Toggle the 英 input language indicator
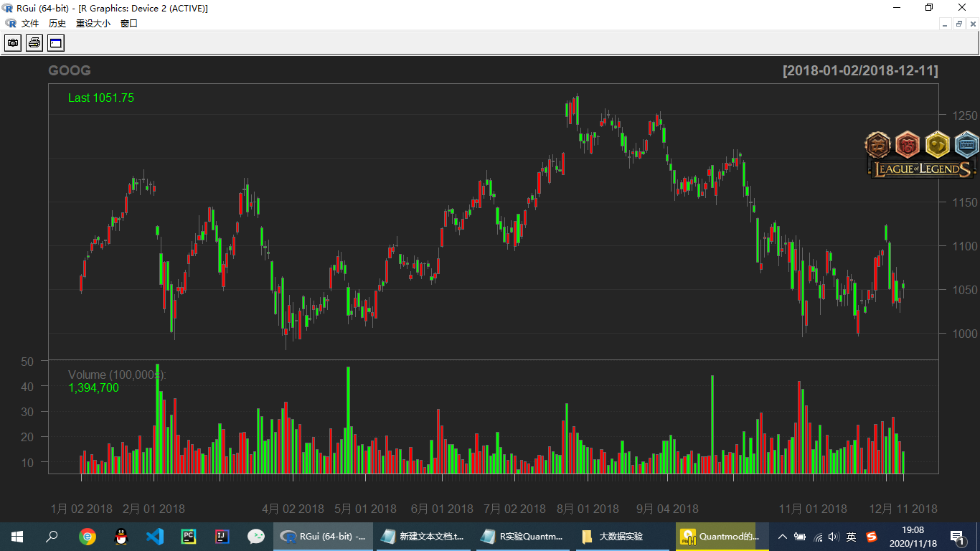Screen dimensions: 980x551 (851, 536)
